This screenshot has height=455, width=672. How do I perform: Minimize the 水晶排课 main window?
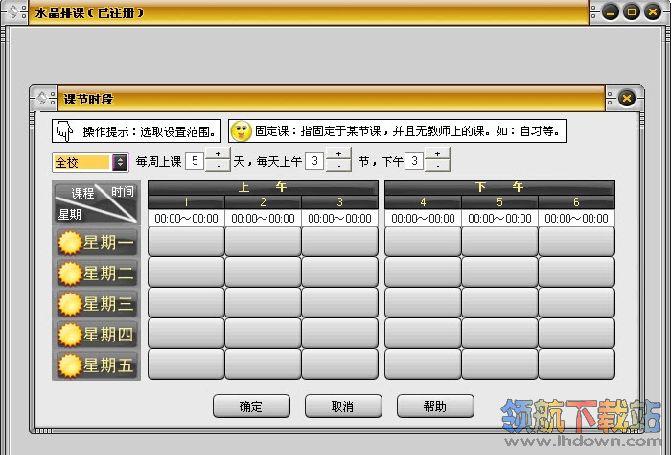(610, 12)
